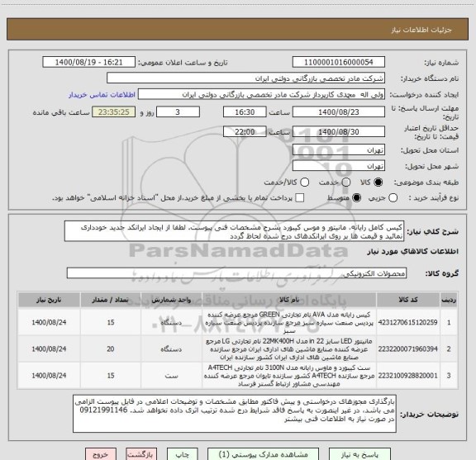Click the remaining time countdown 23:35:25

tap(113, 112)
